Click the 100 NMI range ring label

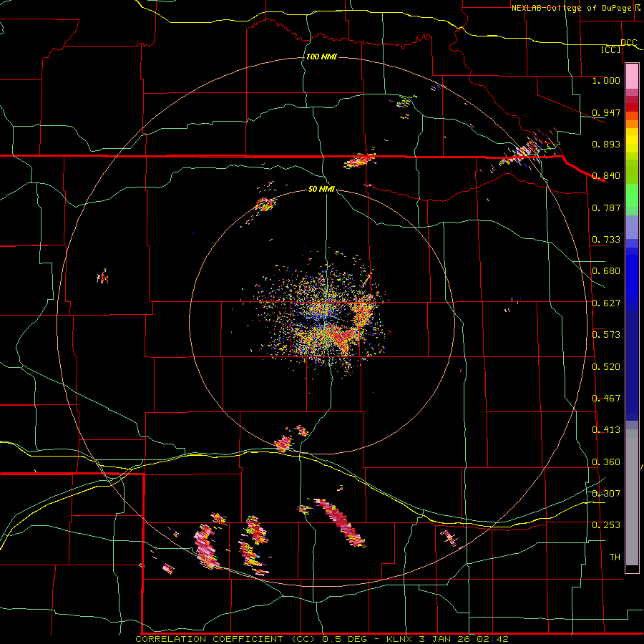point(321,57)
